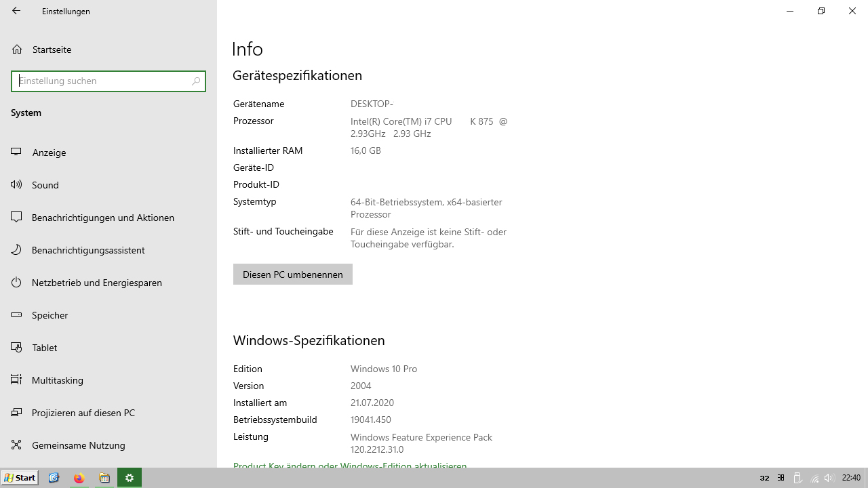
Task: Close the Einstellungen window
Action: click(x=852, y=11)
